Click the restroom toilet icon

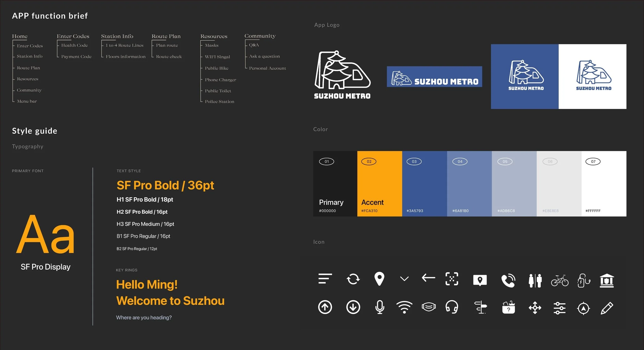[x=535, y=280]
